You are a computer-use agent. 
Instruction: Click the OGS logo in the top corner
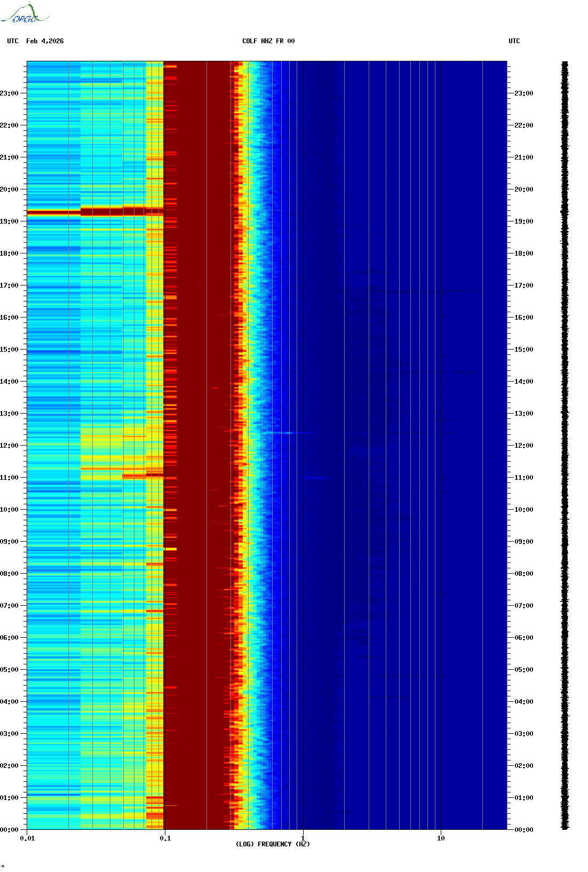pos(24,14)
